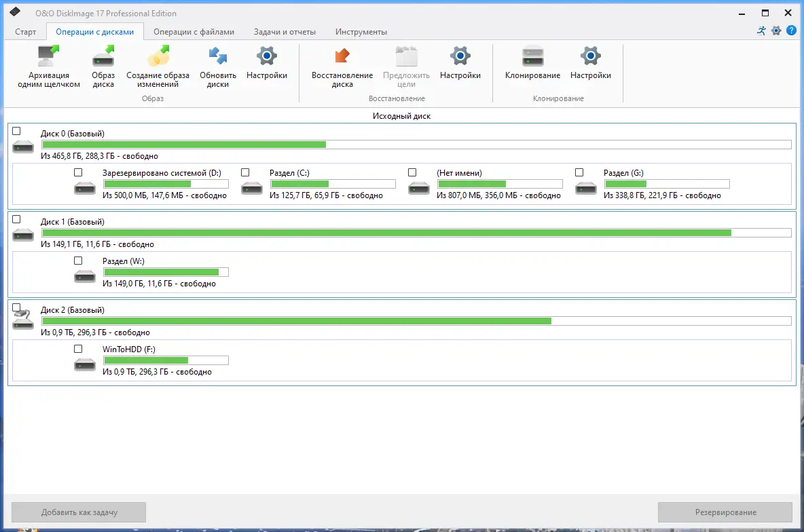Open the blue help question mark

coord(791,31)
